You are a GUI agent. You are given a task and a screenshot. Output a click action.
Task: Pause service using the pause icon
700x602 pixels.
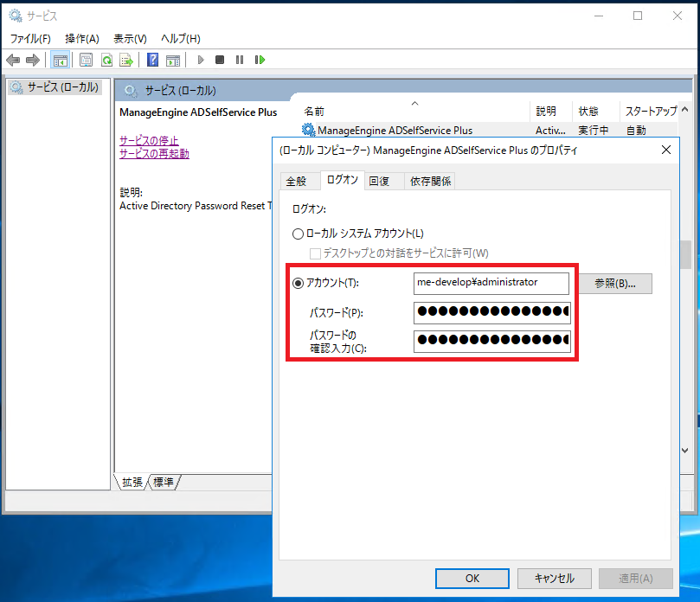(240, 60)
